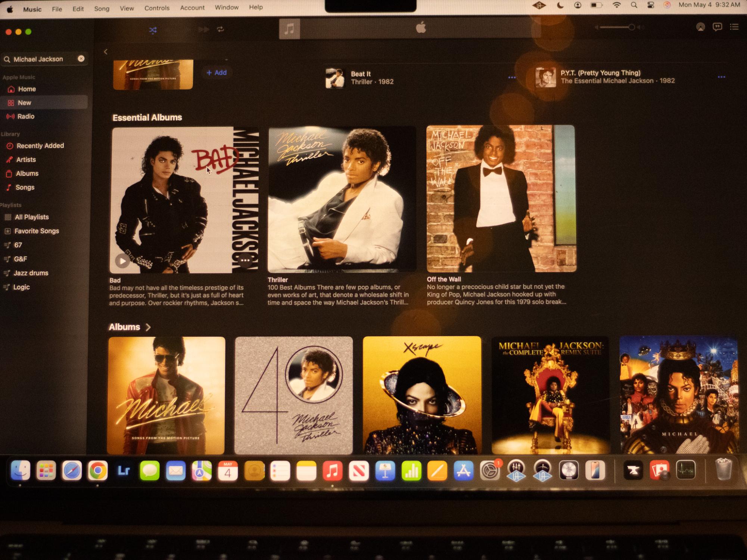Open Finder from the Dock
The image size is (747, 560).
coord(20,470)
